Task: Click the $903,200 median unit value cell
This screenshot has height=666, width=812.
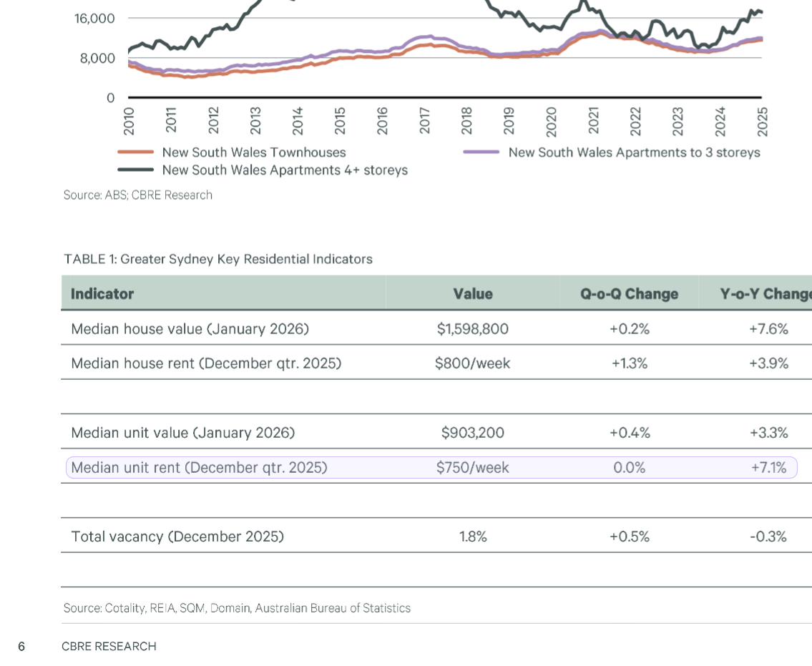Action: (473, 433)
